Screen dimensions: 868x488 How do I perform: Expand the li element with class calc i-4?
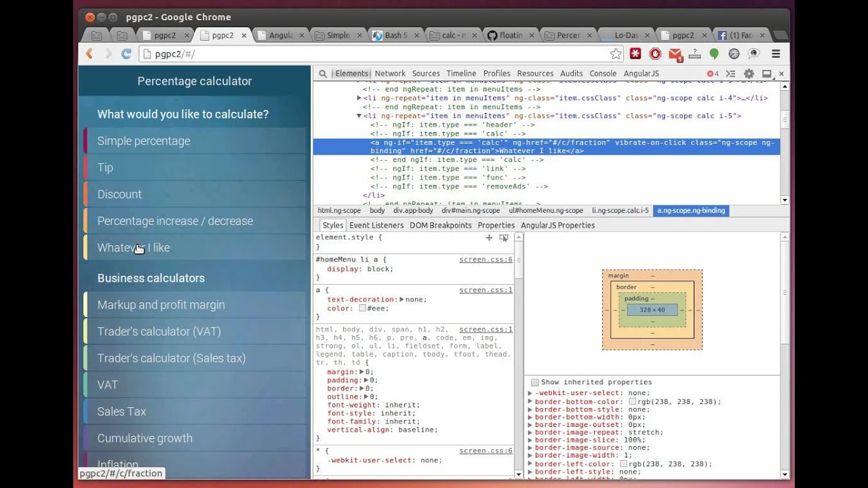click(x=359, y=98)
